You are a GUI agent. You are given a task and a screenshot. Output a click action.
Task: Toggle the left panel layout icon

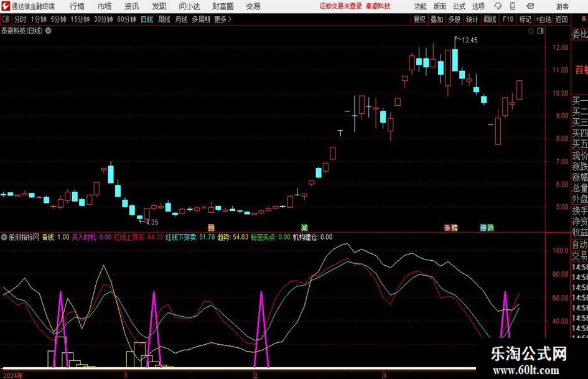point(5,19)
